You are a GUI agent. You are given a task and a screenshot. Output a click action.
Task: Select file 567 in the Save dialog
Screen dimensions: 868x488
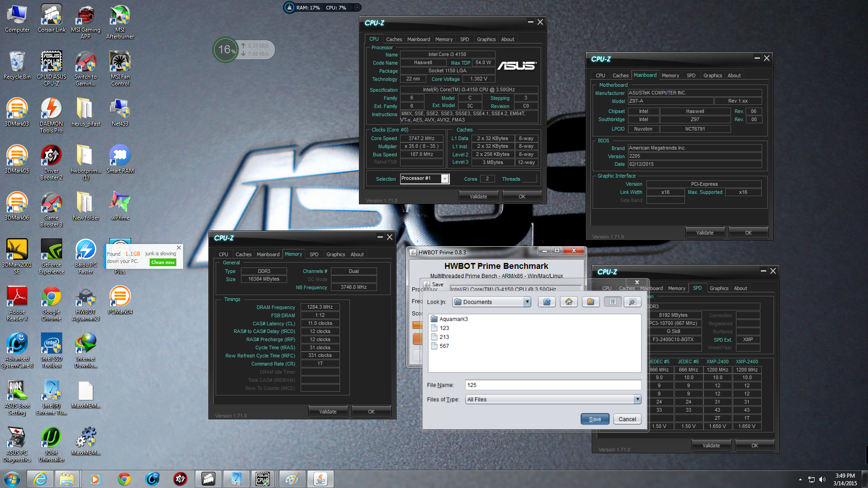pyautogui.click(x=440, y=346)
